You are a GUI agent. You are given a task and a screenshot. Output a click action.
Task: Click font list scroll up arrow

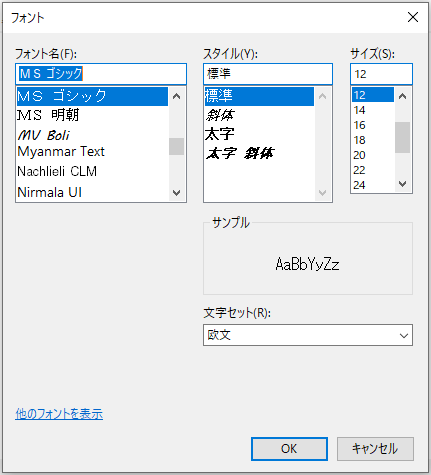point(176,97)
